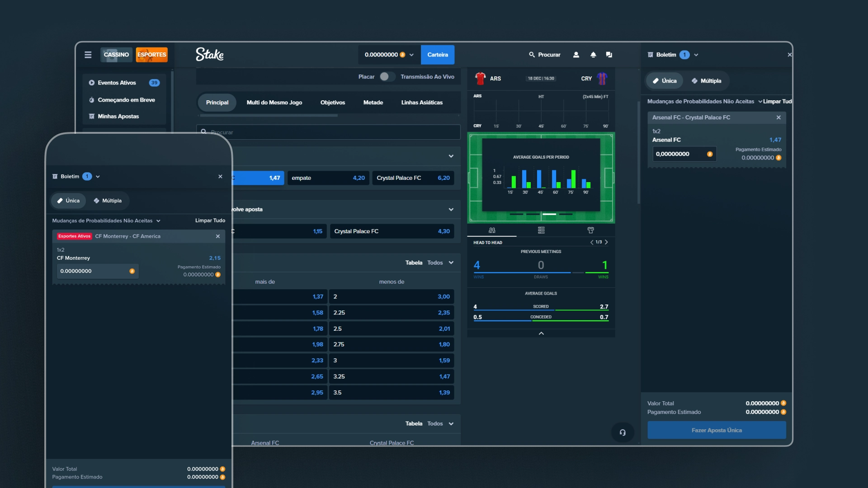Switch to Linhas Asiáticas tab
This screenshot has height=488, width=868.
[x=422, y=103]
